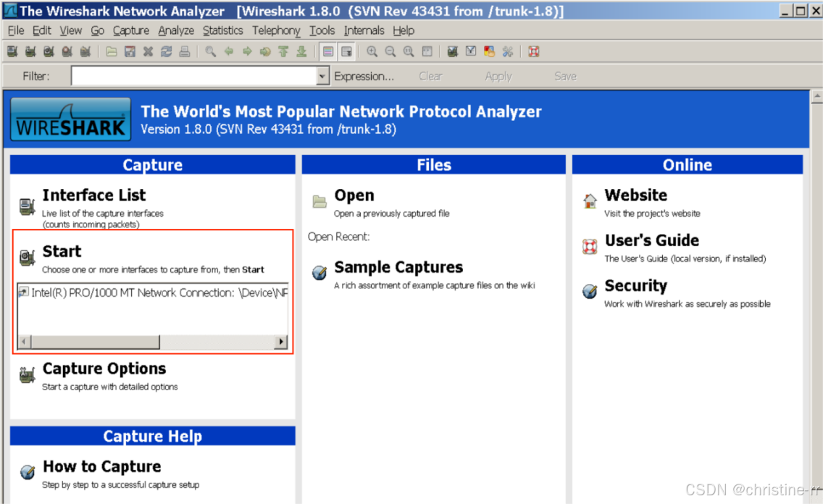Click Open previously captured file link
Image resolution: width=823 pixels, height=504 pixels.
click(x=354, y=195)
